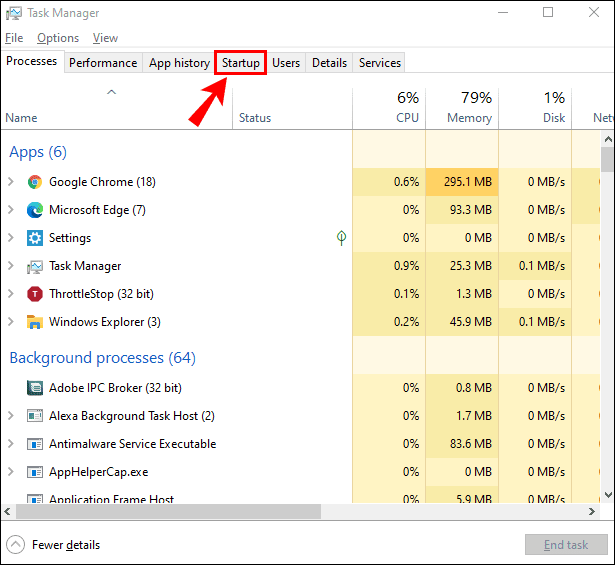Click the 45.9 MB memory cell
Image resolution: width=615 pixels, height=565 pixels.
pos(462,322)
